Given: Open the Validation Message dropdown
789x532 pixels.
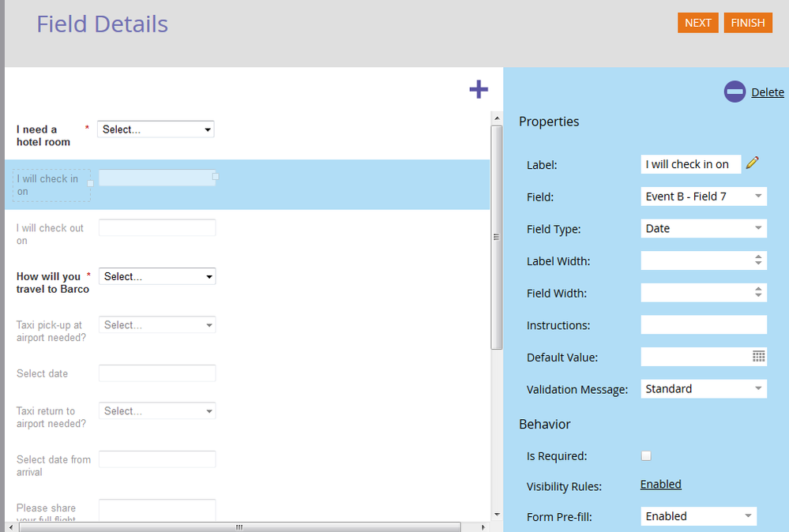Looking at the screenshot, I should click(x=703, y=389).
